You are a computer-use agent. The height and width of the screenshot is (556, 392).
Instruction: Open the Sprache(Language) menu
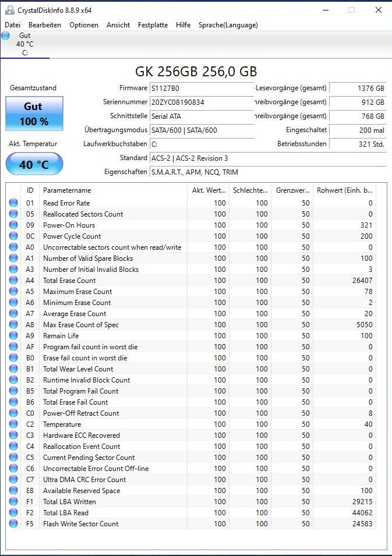(228, 25)
